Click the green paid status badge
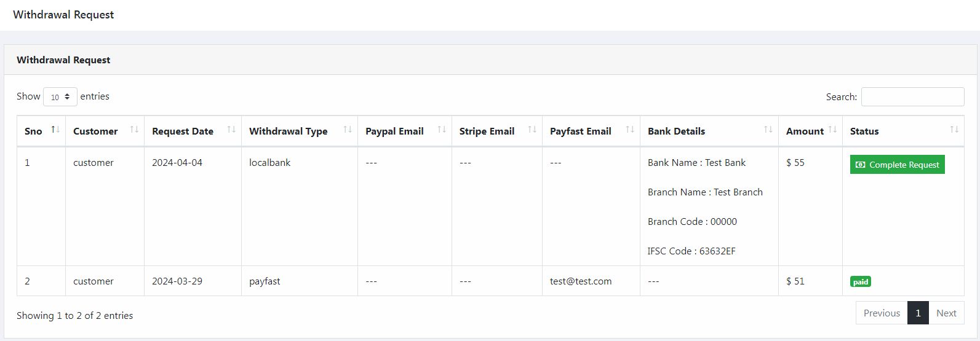This screenshot has height=341, width=980. coord(861,282)
